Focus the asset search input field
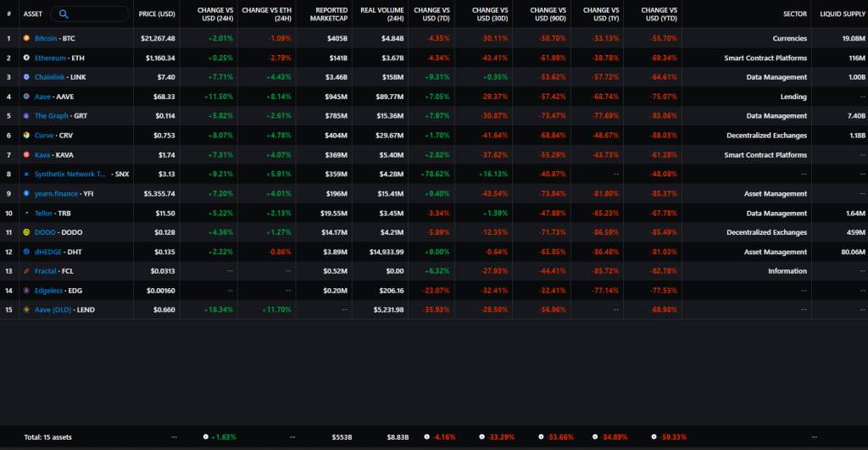 (x=90, y=14)
